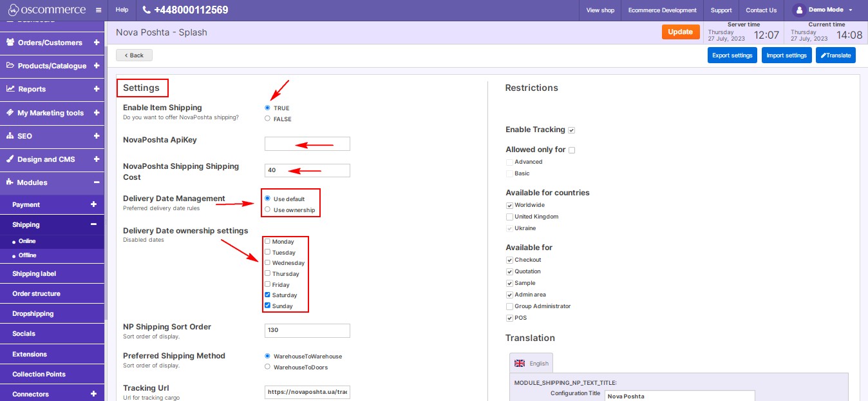The image size is (868, 401).
Task: Toggle the hamburger sidebar menu icon
Action: (x=98, y=10)
